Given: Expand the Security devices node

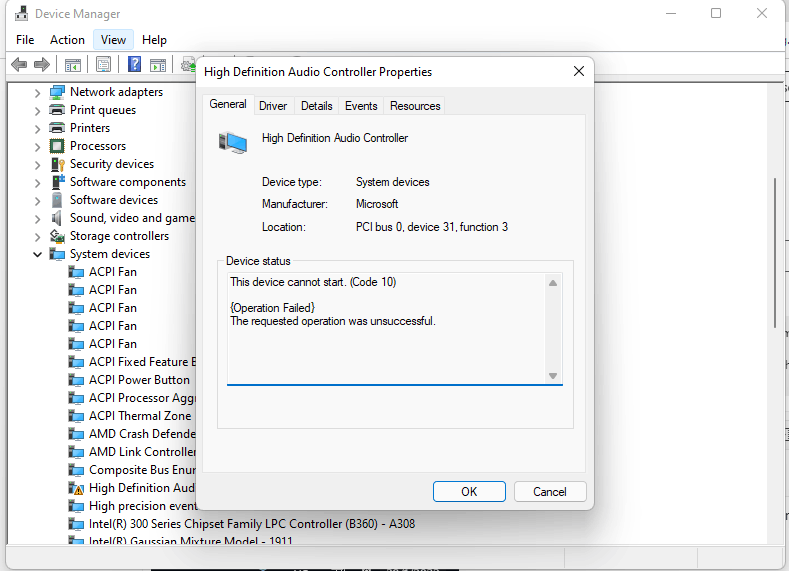Looking at the screenshot, I should pyautogui.click(x=37, y=165).
